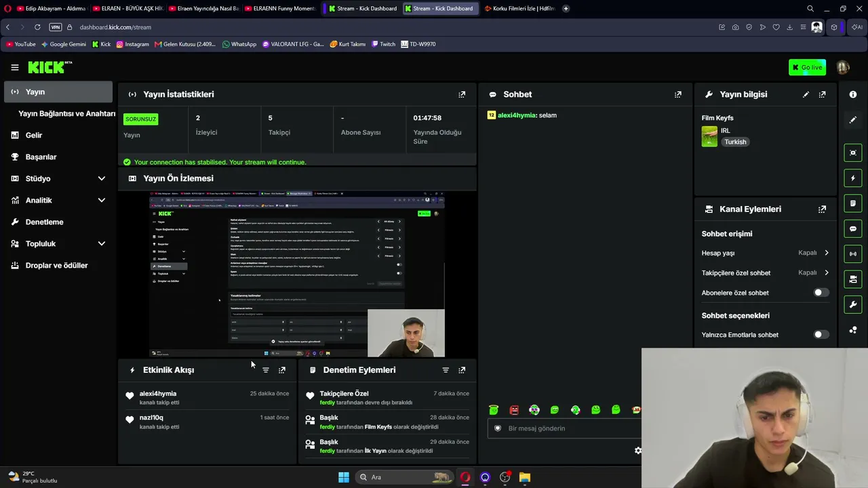868x488 pixels.
Task: Pop out the Kanal Eylemleri panel
Action: click(823, 209)
